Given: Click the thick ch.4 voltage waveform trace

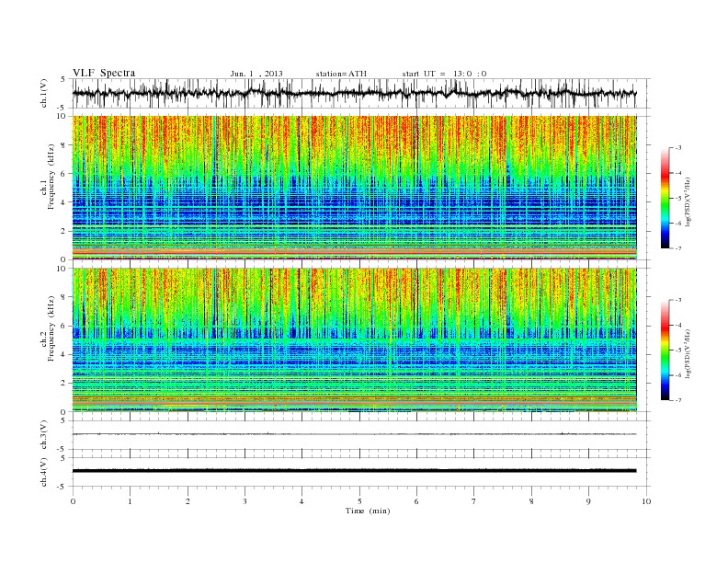Looking at the screenshot, I should (x=355, y=471).
